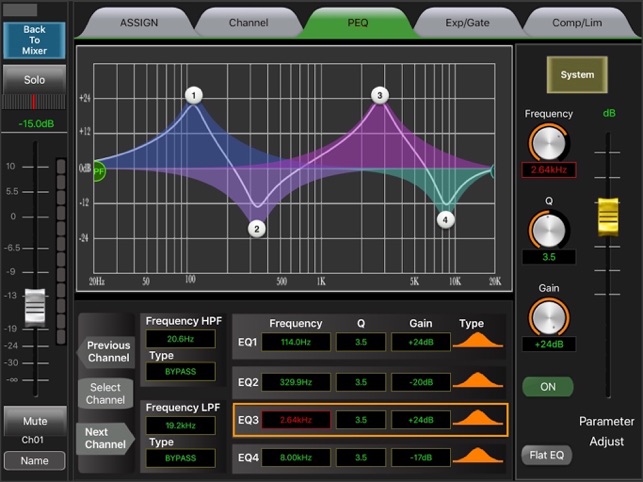The height and width of the screenshot is (482, 643).
Task: Click EQ1 bell filter type icon
Action: point(478,340)
